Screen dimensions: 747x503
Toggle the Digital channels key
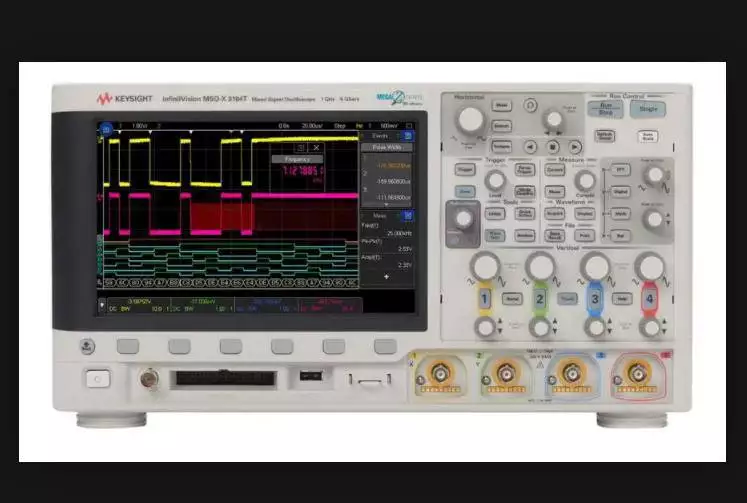(x=620, y=191)
